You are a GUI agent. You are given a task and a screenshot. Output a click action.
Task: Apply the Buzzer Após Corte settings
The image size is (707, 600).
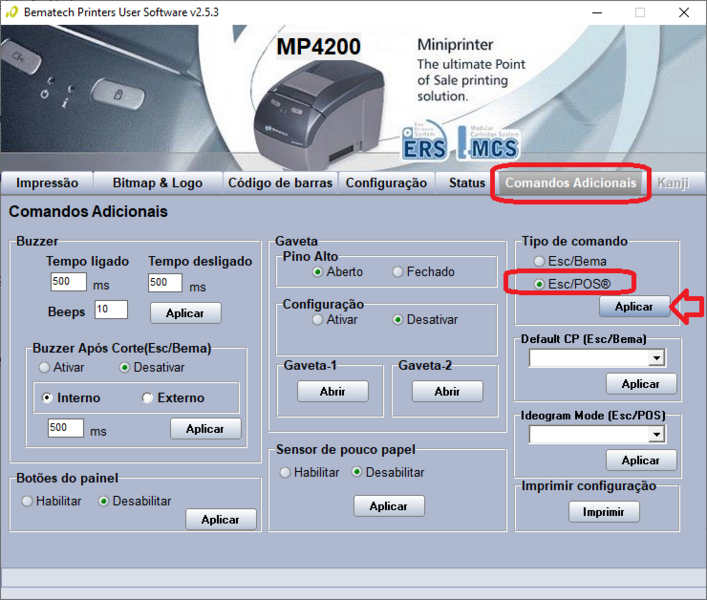tap(206, 429)
